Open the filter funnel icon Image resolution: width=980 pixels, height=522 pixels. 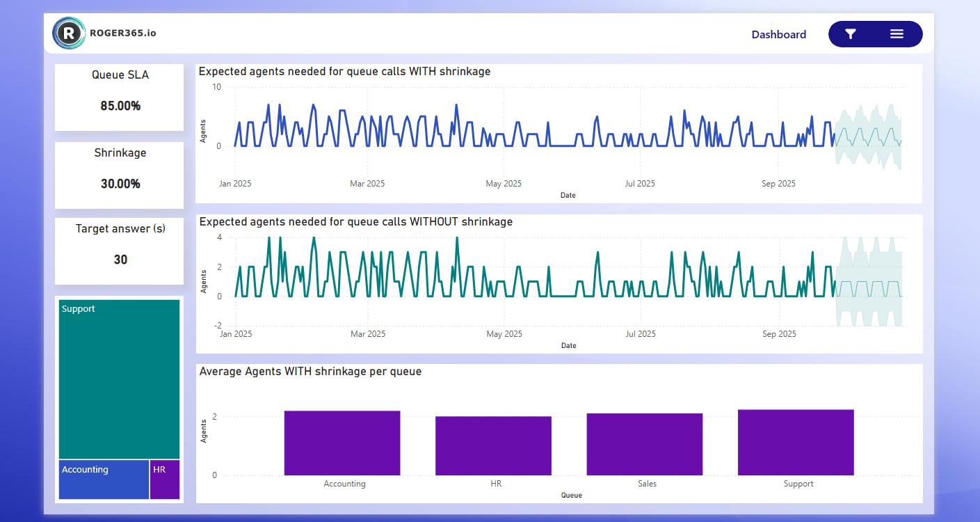pos(850,34)
